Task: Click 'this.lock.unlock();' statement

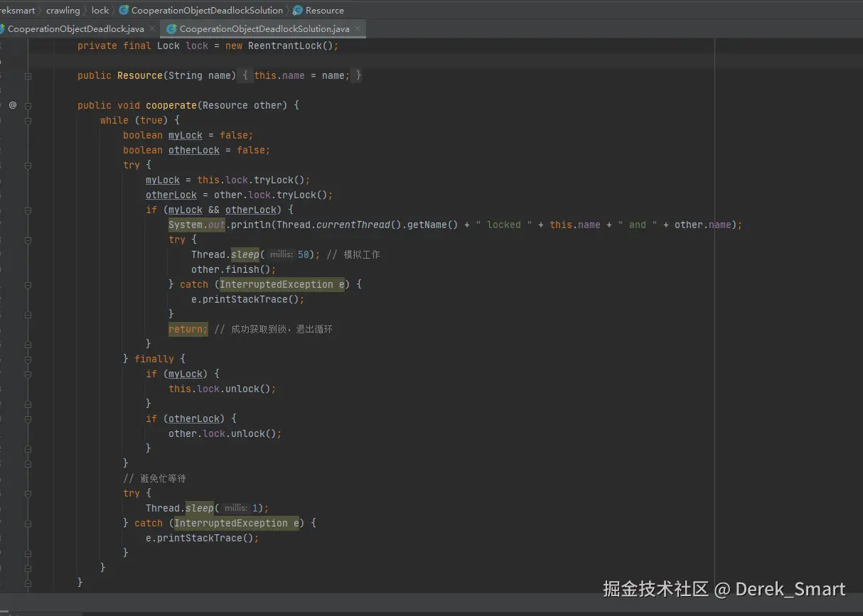Action: click(x=223, y=389)
